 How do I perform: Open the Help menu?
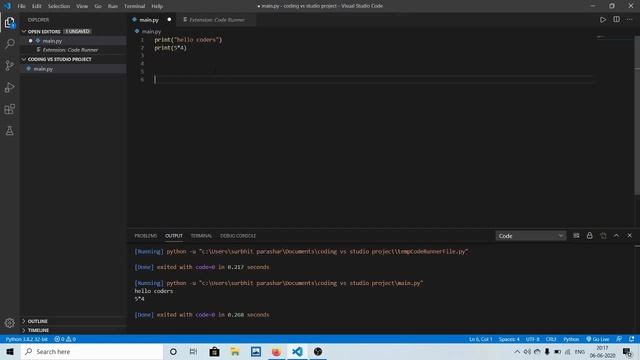pyautogui.click(x=157, y=6)
